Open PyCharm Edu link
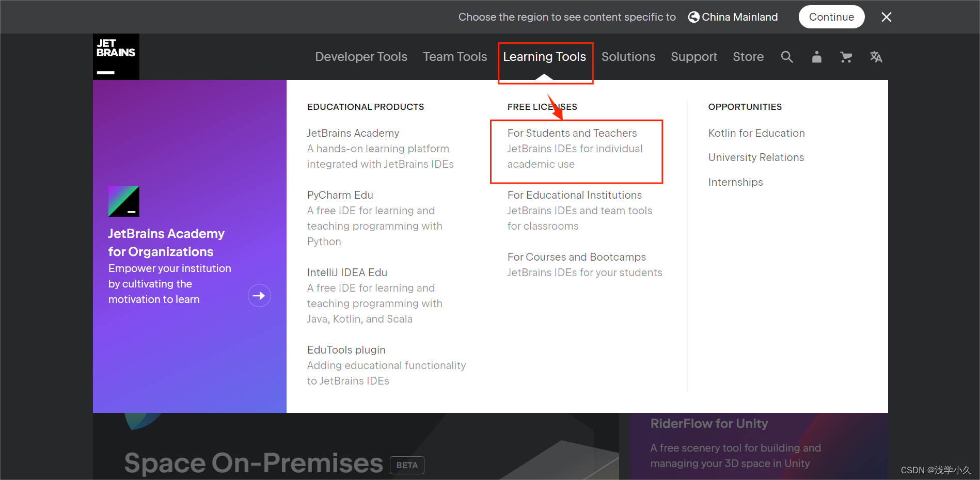 point(340,195)
